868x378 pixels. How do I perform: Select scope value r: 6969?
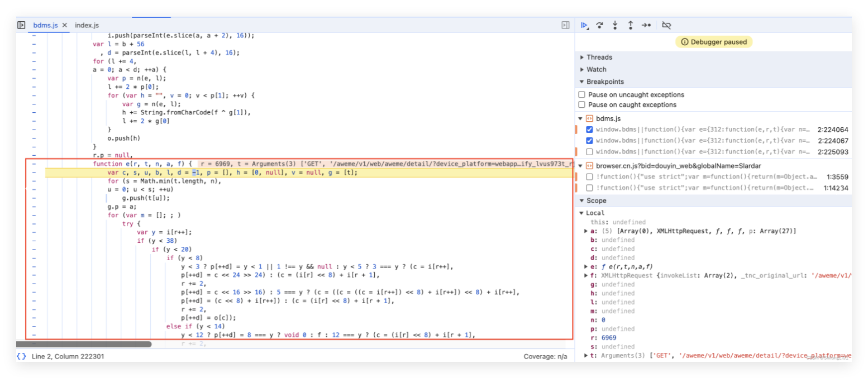603,338
